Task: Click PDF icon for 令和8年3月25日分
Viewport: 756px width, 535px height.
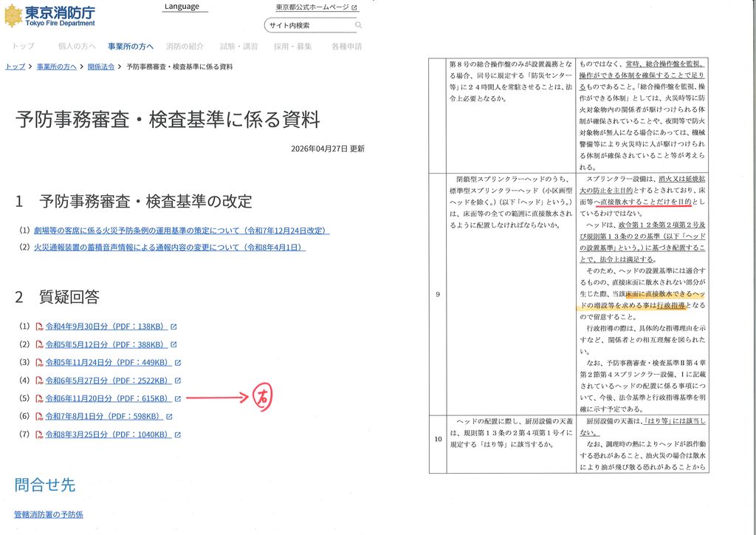Action: tap(40, 435)
